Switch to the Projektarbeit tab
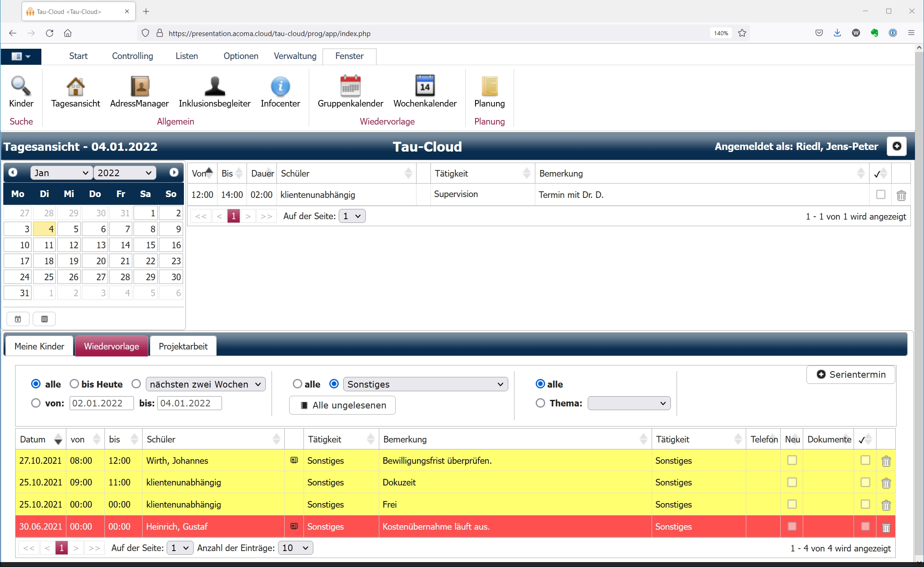Viewport: 924px width, 567px height. (183, 346)
